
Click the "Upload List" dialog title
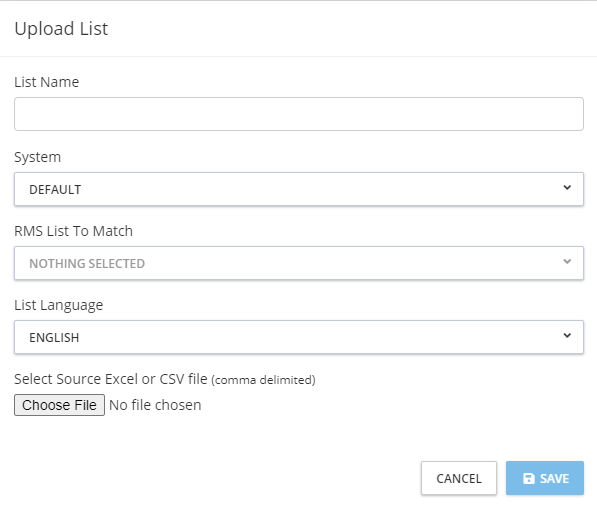pos(61,29)
